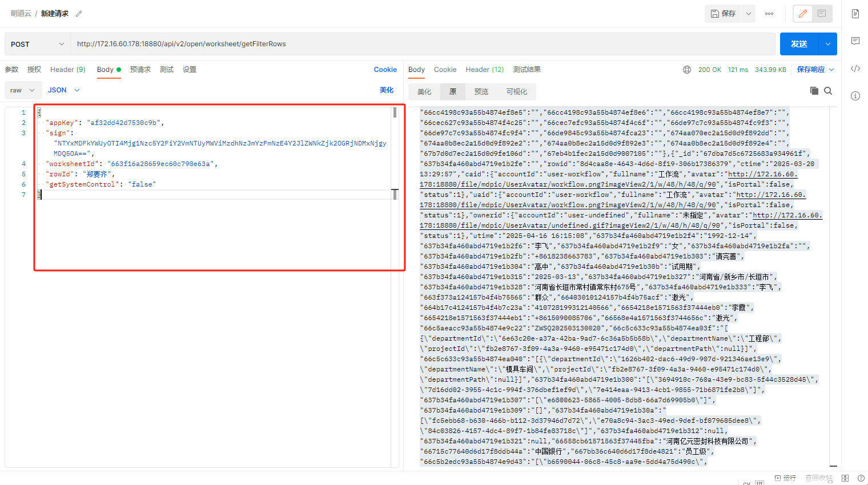This screenshot has width=868, height=485.
Task: Switch to comment view mode toggle
Action: [822, 14]
